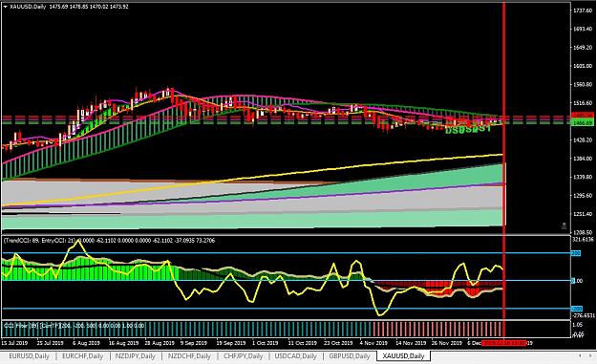597x364 pixels.
Task: Click the green 1466.69 price tag
Action: click(583, 123)
